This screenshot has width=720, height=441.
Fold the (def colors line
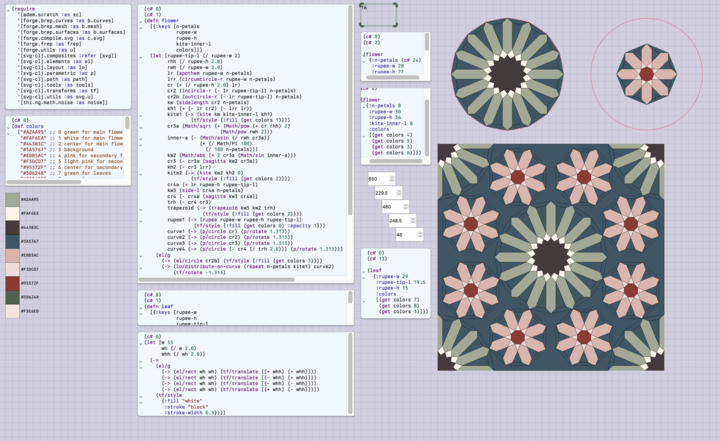coord(8,127)
